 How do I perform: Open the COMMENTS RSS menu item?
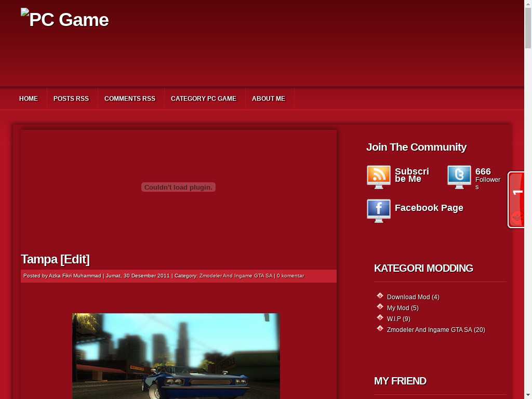[129, 99]
